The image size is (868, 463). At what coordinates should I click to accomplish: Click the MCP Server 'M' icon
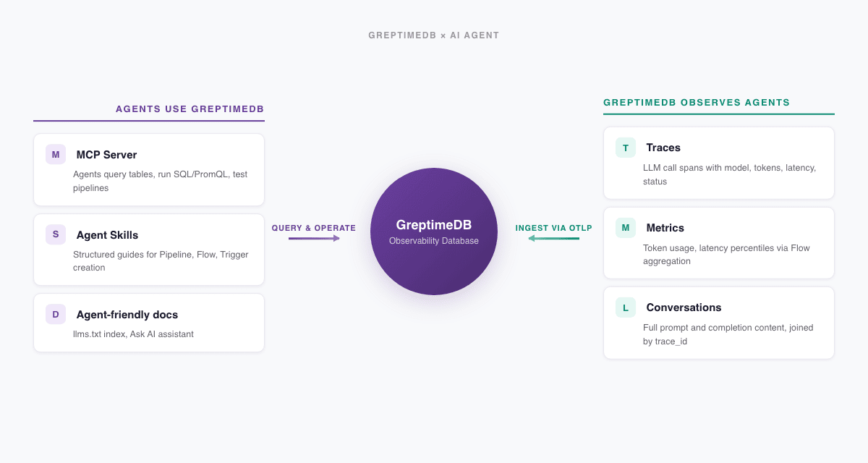pos(56,154)
